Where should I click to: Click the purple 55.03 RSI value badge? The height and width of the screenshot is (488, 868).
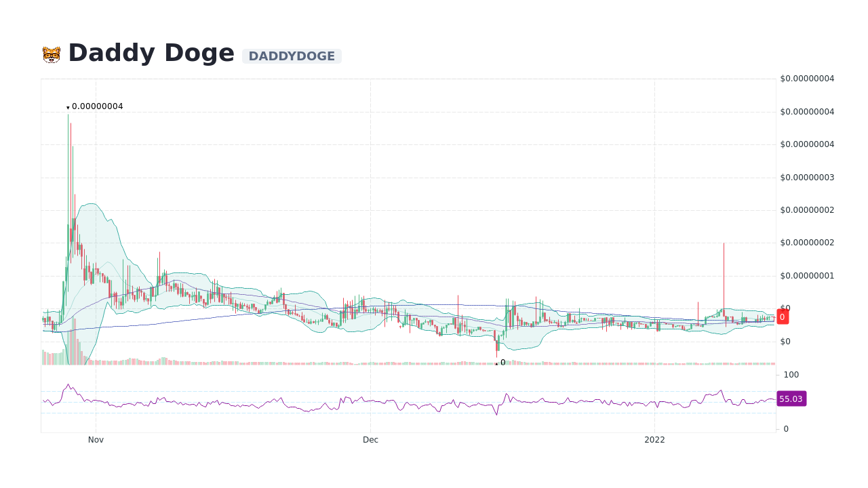pos(791,399)
